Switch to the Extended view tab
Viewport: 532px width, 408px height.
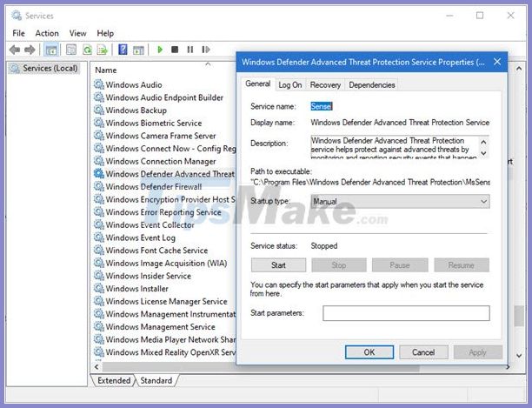point(114,380)
